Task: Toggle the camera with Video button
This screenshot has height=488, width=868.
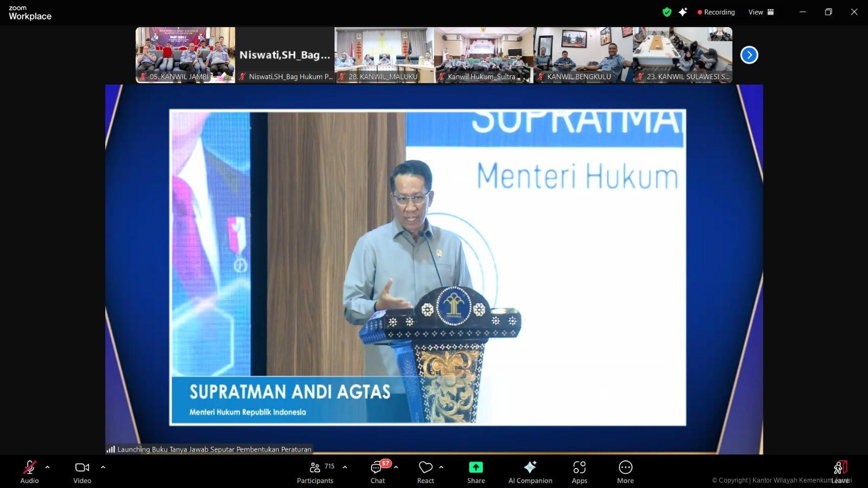Action: tap(82, 472)
